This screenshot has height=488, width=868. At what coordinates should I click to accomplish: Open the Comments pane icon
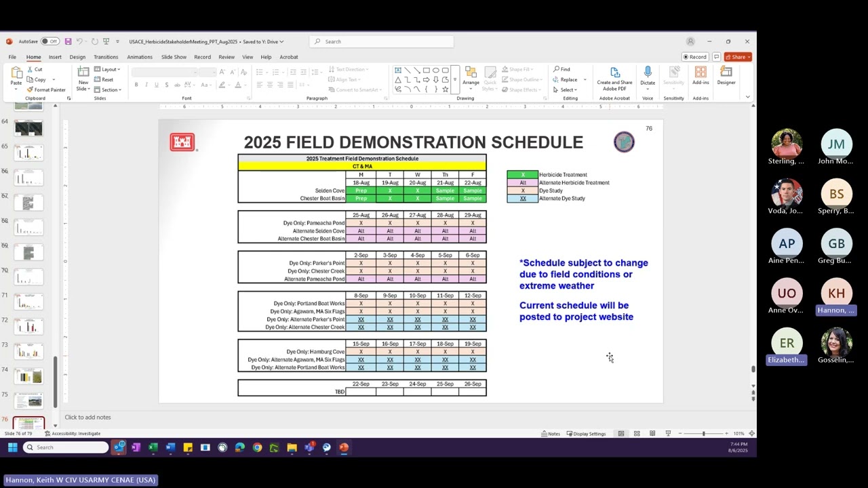coord(716,57)
